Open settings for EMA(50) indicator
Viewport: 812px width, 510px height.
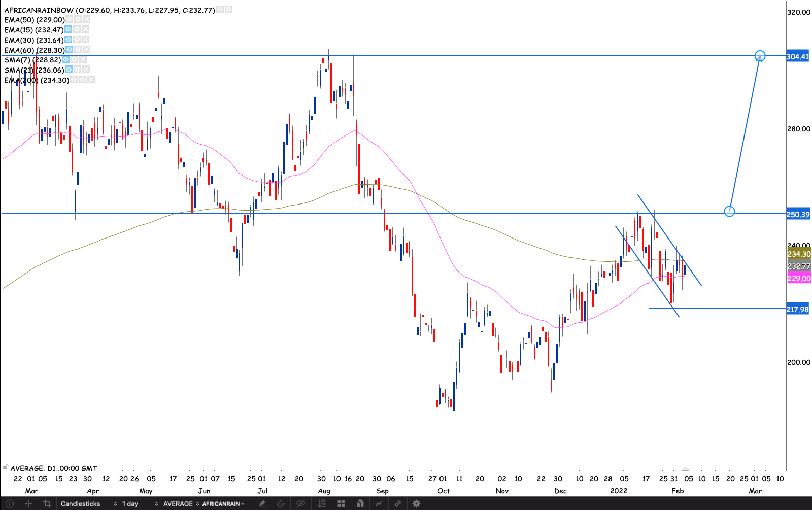[x=78, y=19]
